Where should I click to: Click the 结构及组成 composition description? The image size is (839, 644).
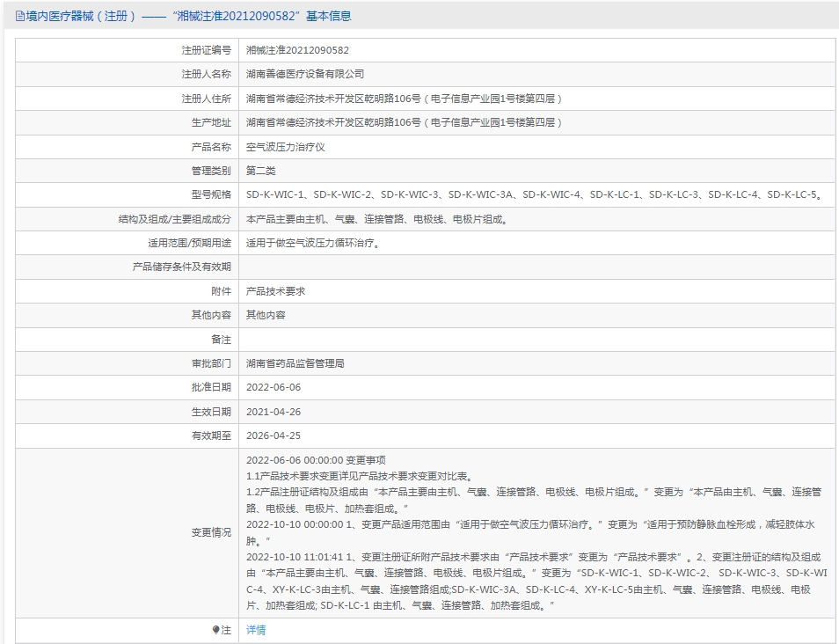click(376, 219)
